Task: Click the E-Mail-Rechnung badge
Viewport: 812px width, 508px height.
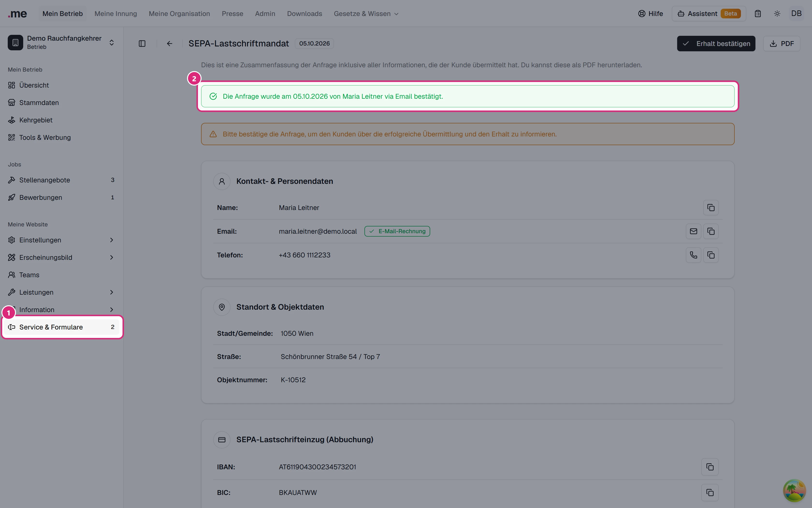Action: (x=397, y=231)
